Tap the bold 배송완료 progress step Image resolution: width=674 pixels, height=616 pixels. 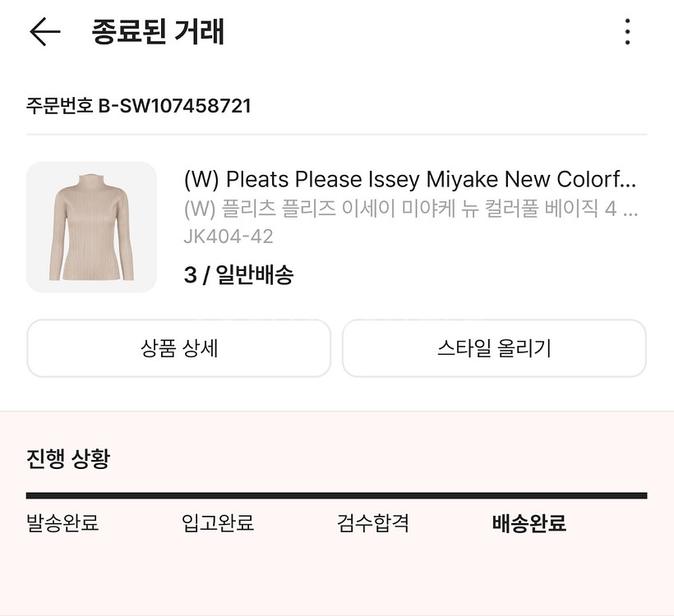click(529, 523)
